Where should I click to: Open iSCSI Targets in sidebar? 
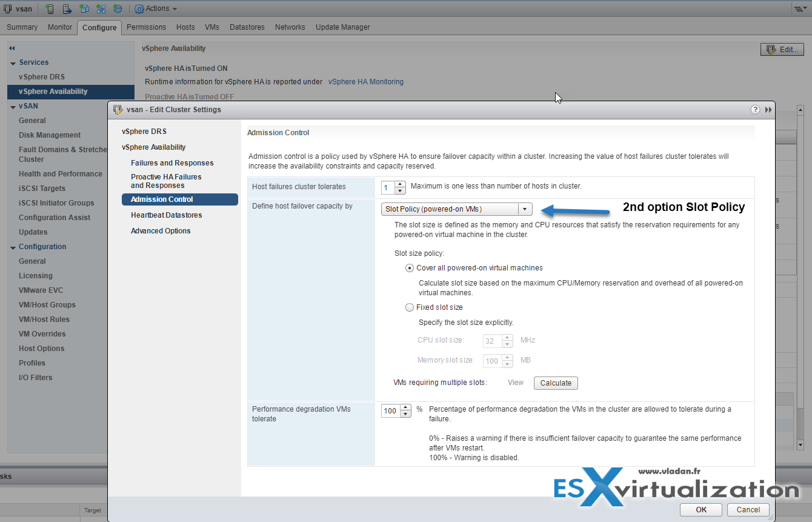(42, 189)
